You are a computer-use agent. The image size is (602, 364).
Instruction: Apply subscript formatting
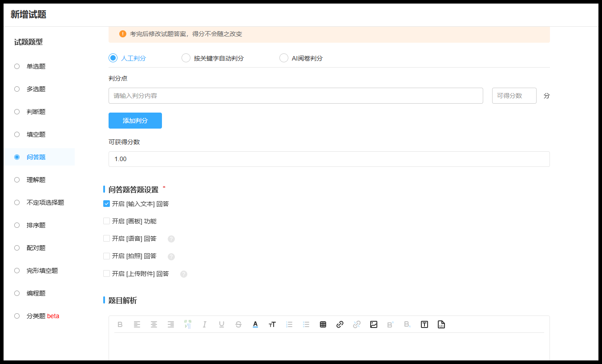click(x=408, y=324)
